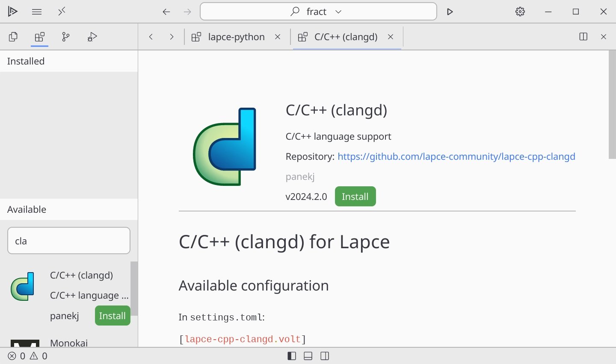
Task: Focus the plugin search field containing 'cla'
Action: (x=69, y=241)
